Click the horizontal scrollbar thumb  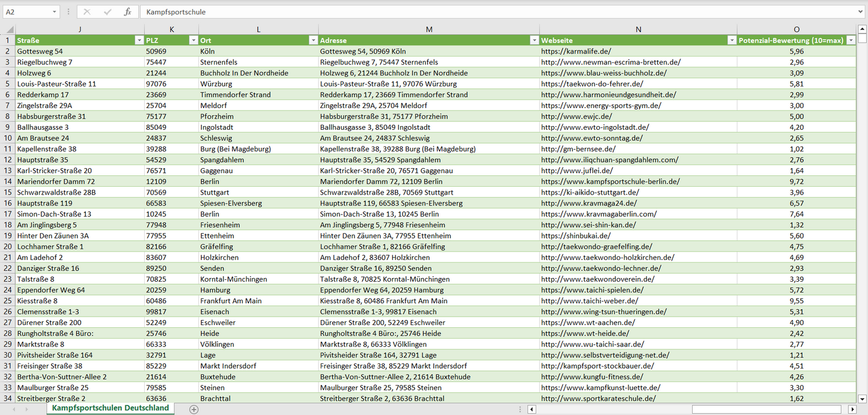(x=768, y=409)
